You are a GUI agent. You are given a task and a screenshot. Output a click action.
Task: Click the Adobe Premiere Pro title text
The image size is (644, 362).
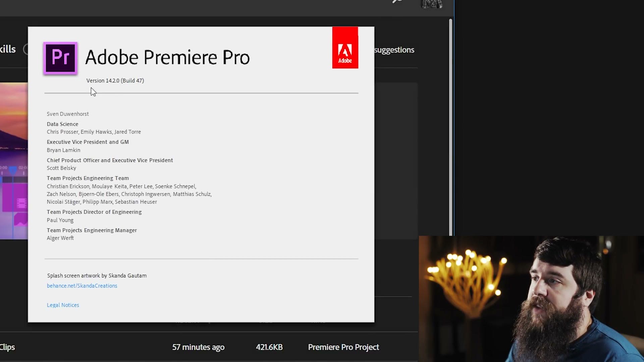coord(167,57)
